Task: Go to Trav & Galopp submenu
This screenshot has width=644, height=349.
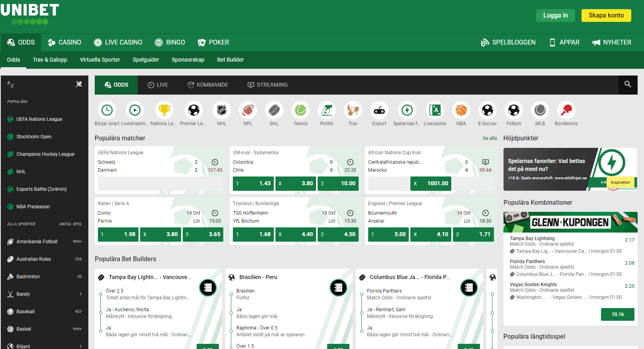Action: (50, 60)
